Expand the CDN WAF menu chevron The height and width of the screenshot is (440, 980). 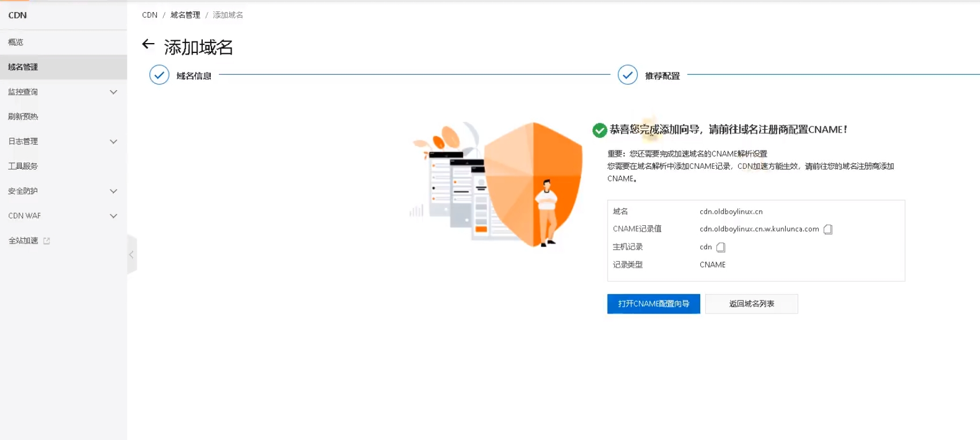[x=113, y=216]
